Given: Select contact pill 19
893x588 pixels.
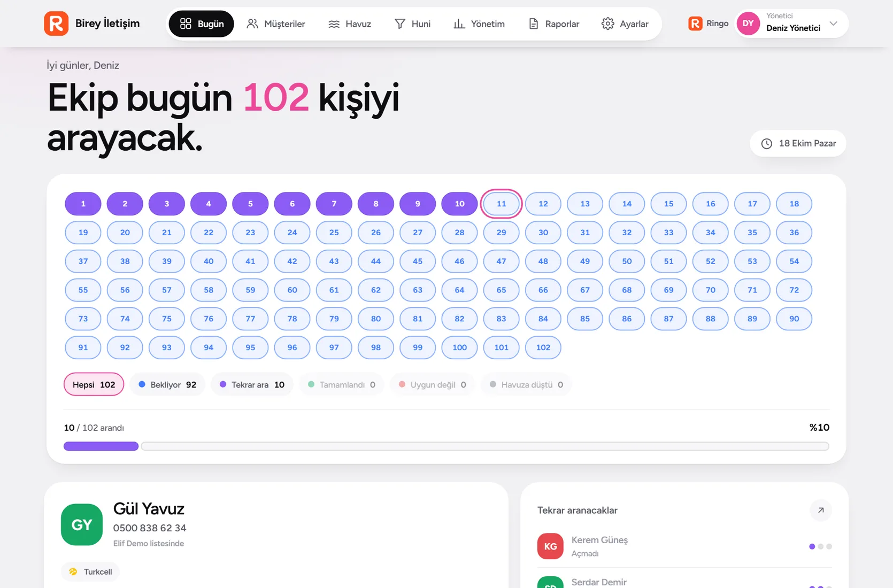Looking at the screenshot, I should click(83, 233).
